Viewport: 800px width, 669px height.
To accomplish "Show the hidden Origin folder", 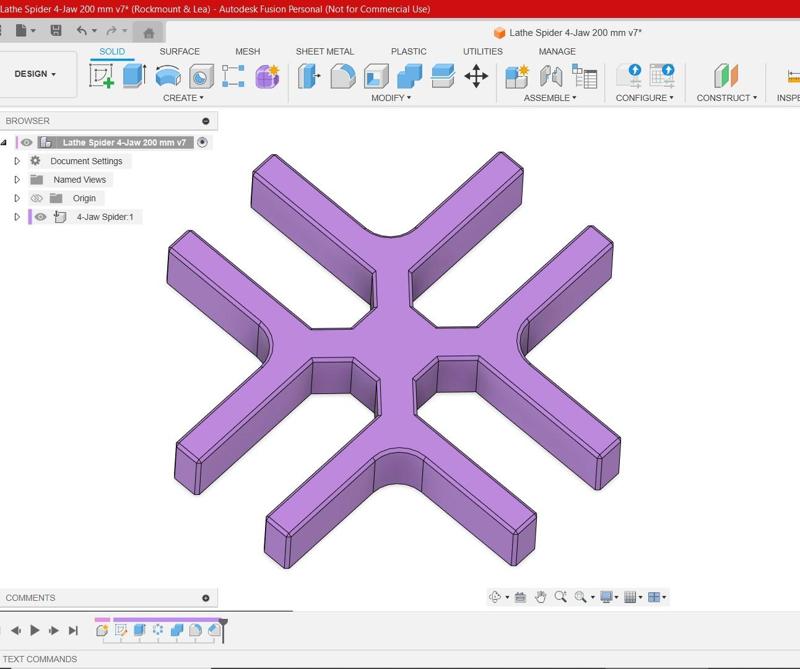I will (x=36, y=198).
